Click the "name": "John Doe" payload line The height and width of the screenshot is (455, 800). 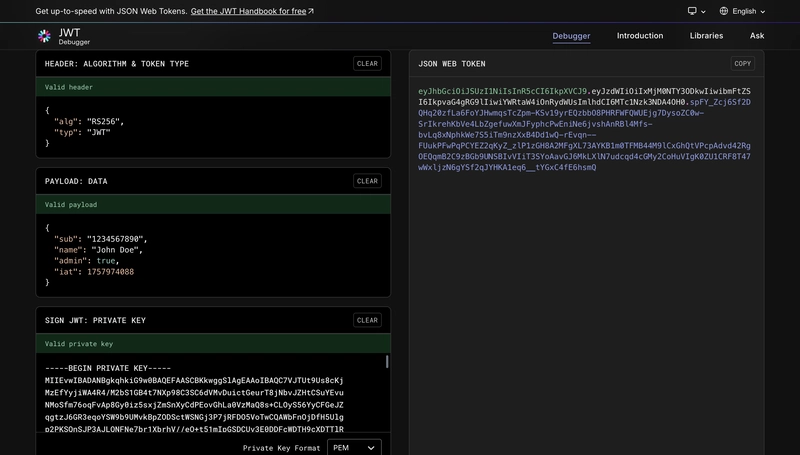(98, 250)
